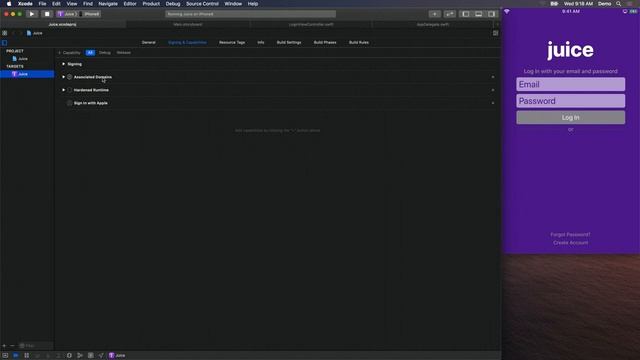Toggle the navigator panel visibility

(x=466, y=14)
